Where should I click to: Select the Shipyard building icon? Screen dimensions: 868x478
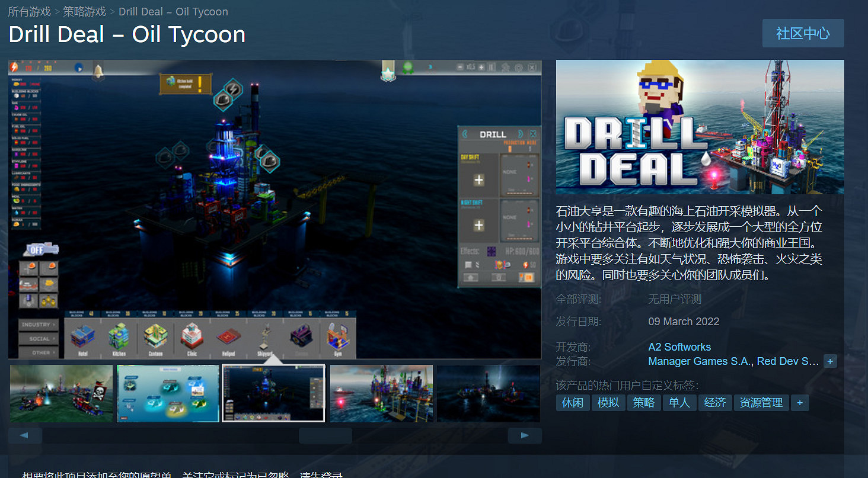click(264, 336)
